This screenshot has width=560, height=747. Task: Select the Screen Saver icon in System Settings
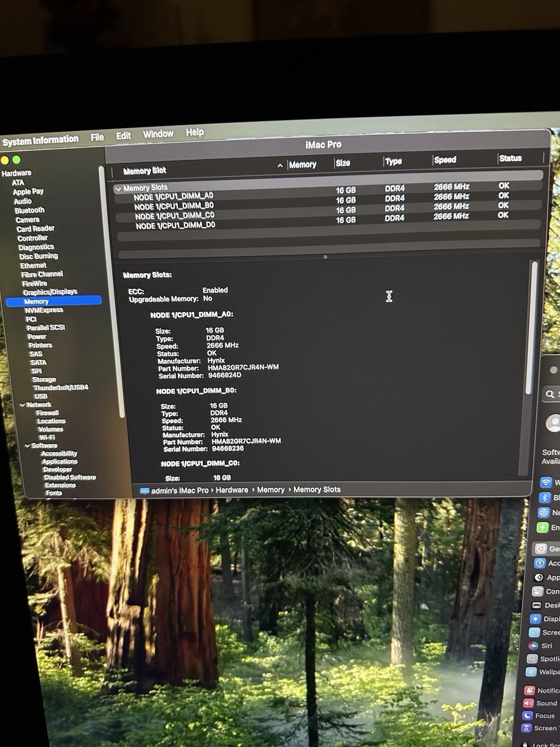pyautogui.click(x=534, y=633)
